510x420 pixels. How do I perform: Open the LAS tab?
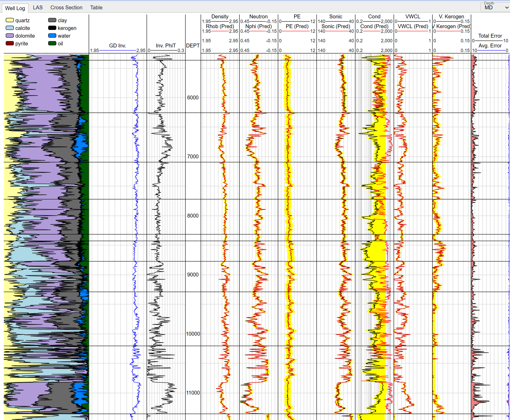point(38,7)
